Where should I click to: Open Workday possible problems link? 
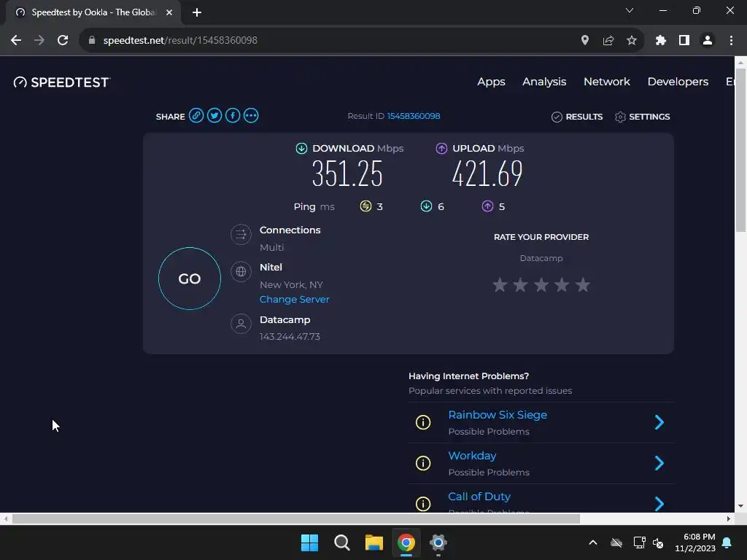pos(472,456)
